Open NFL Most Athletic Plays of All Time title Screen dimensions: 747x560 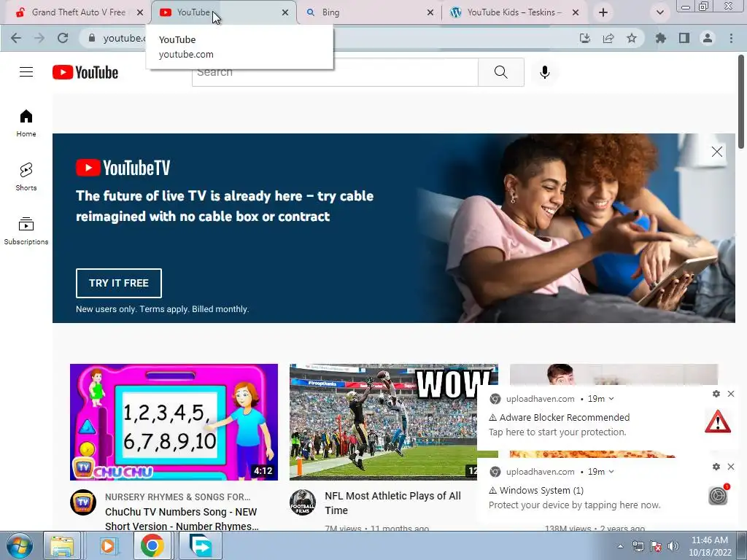(393, 503)
